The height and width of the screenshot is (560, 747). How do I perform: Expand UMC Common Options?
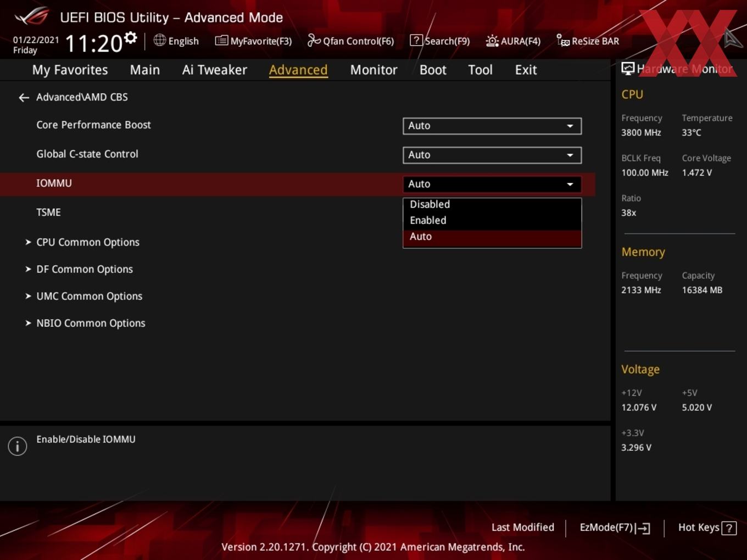pyautogui.click(x=89, y=296)
